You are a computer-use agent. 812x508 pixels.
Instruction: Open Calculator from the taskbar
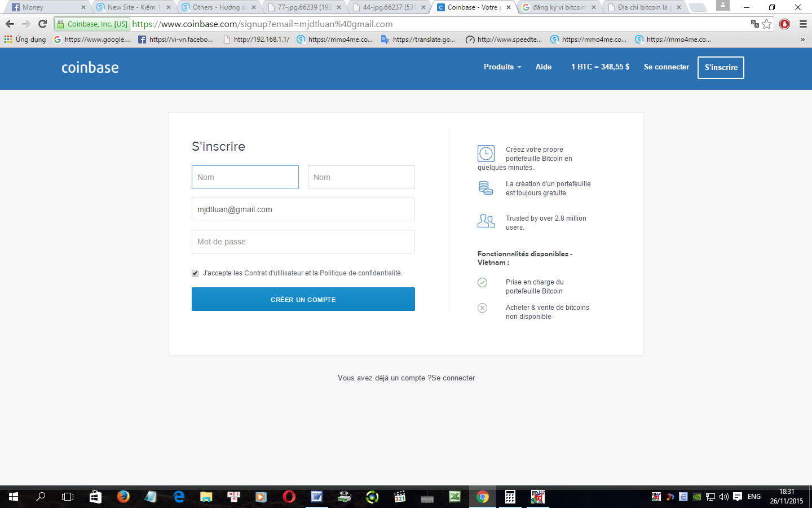click(510, 497)
